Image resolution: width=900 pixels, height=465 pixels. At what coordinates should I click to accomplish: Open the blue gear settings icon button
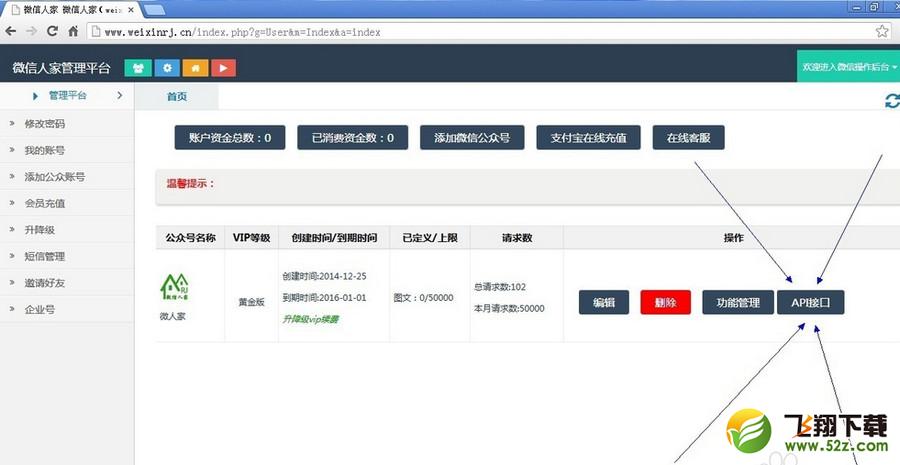pyautogui.click(x=167, y=68)
